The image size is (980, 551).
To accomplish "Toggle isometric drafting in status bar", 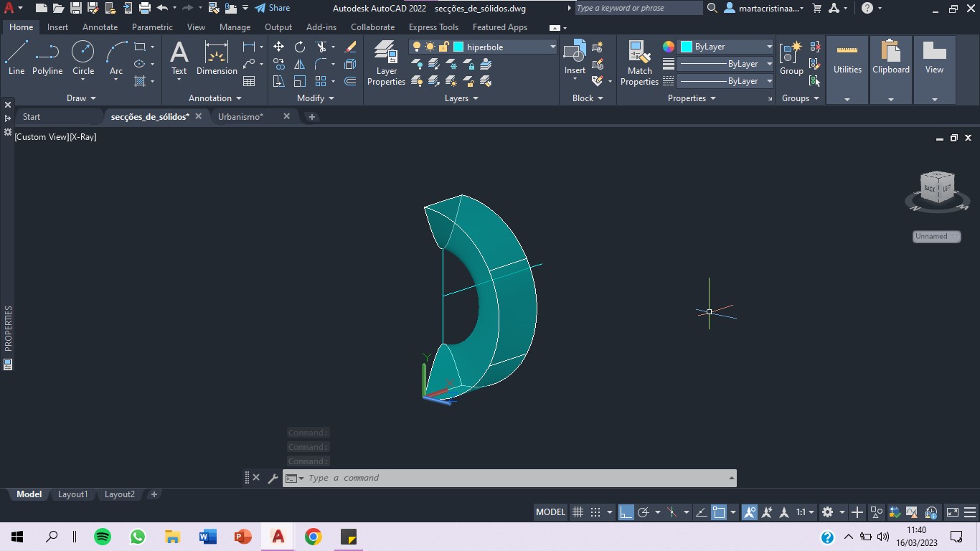I will (672, 512).
